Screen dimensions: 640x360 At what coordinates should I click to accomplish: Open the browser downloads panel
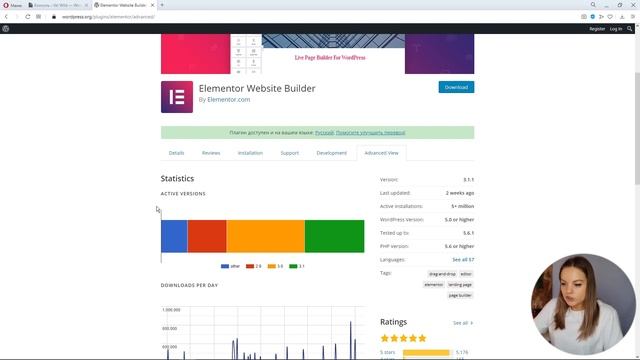coord(622,17)
